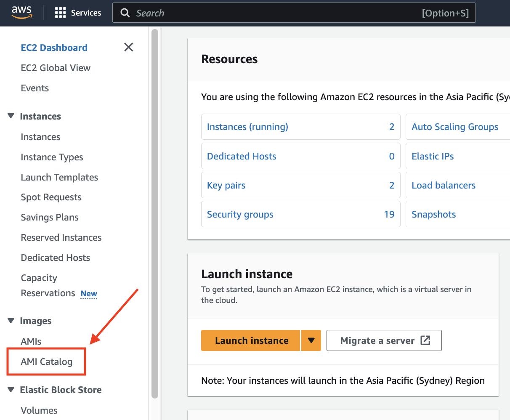
Task: Open Instances (running) resource link
Action: click(247, 127)
